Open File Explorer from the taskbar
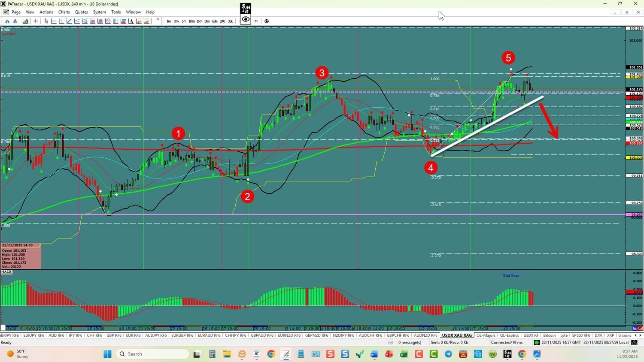 (227, 354)
